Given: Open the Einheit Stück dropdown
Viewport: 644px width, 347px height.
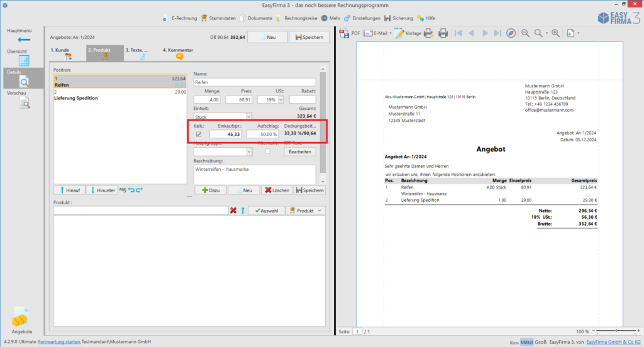Looking at the screenshot, I should 248,117.
